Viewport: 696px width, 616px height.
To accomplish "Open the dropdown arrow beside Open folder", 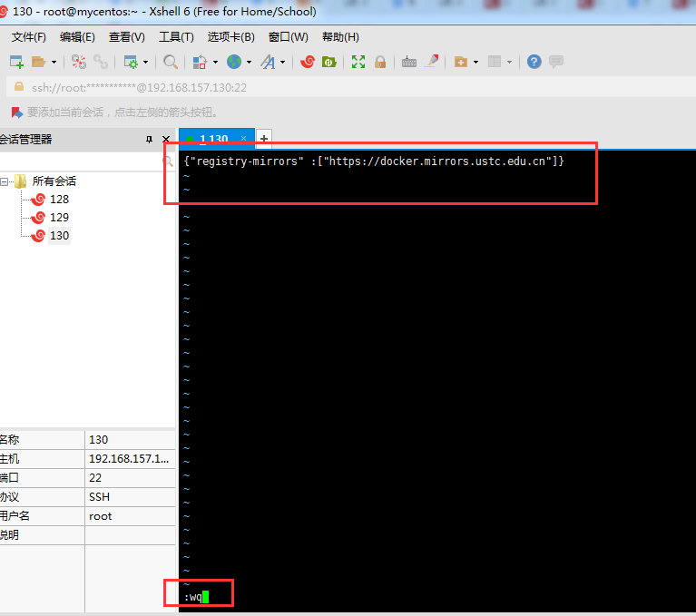I will [x=54, y=62].
